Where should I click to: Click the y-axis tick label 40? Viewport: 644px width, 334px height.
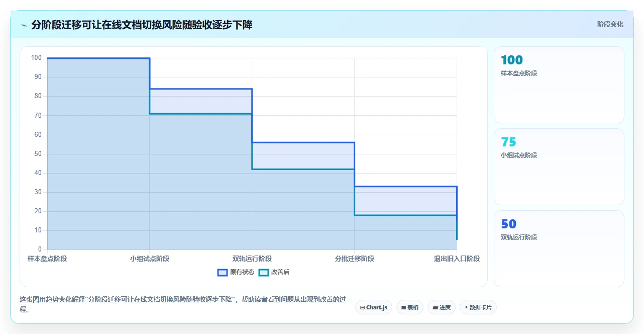[x=38, y=173]
